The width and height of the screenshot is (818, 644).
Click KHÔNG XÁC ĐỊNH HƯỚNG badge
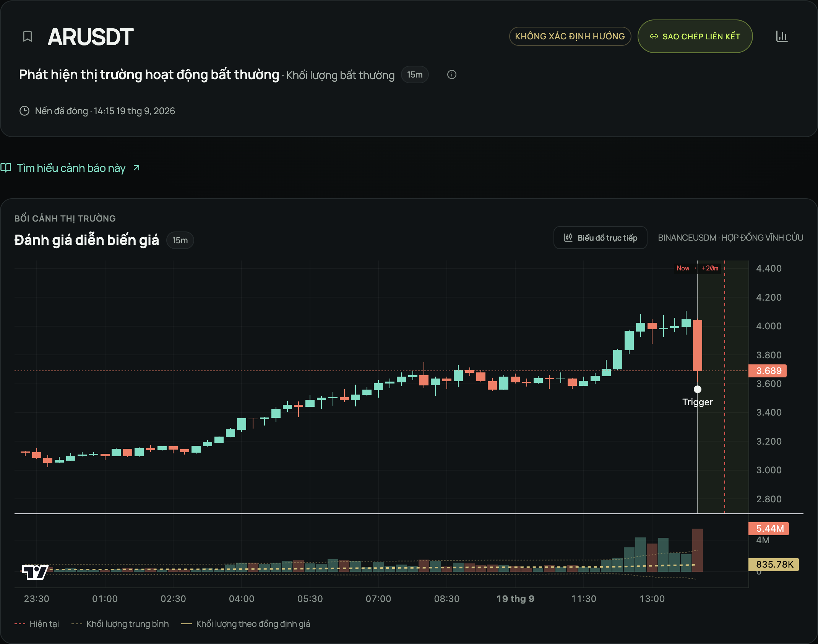570,36
